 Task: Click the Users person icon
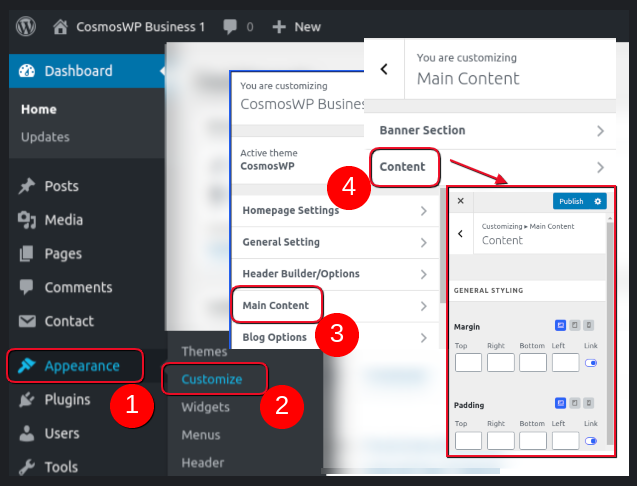click(27, 433)
